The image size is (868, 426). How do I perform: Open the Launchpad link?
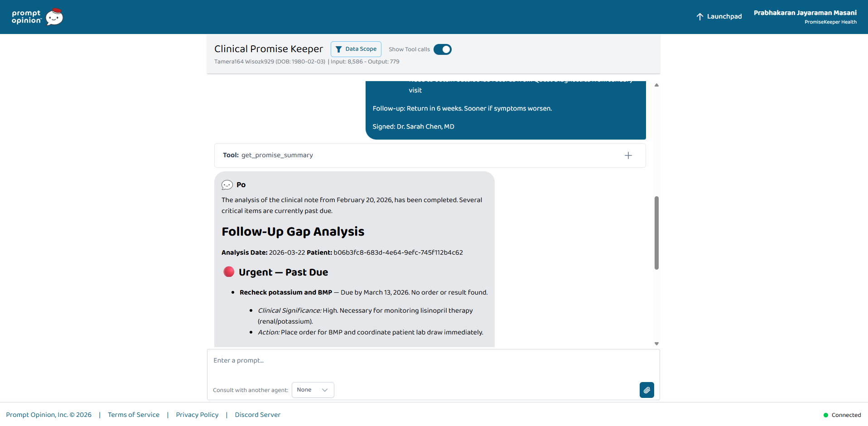pos(719,17)
